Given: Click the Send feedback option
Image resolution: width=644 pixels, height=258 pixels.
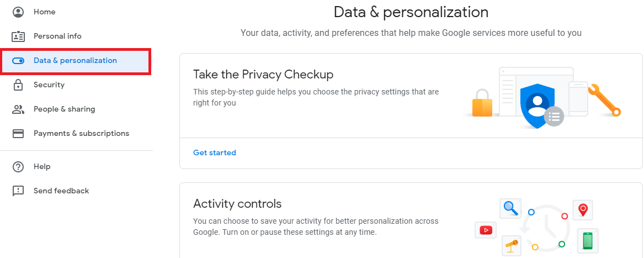Looking at the screenshot, I should (x=61, y=191).
